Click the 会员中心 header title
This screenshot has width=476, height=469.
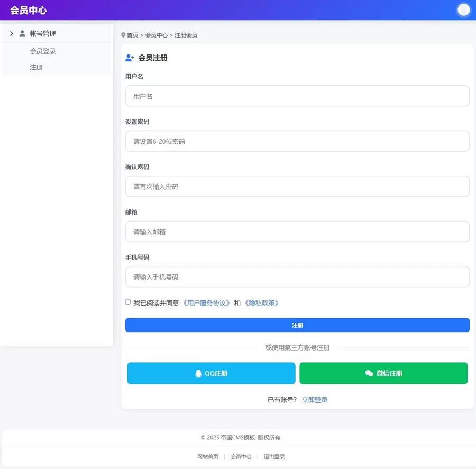coord(28,11)
